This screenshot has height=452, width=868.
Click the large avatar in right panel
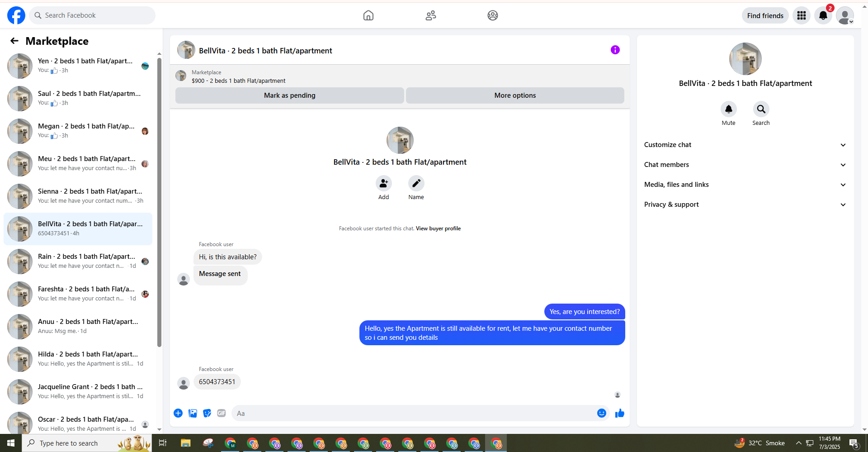745,59
